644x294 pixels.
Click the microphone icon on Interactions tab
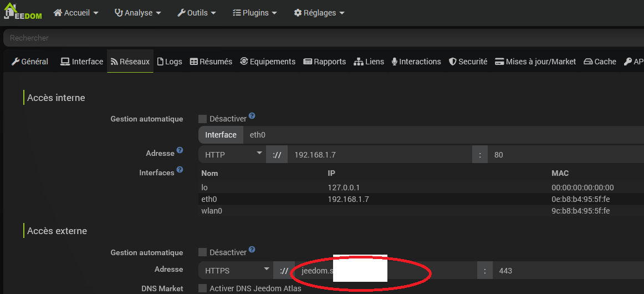pyautogui.click(x=395, y=62)
